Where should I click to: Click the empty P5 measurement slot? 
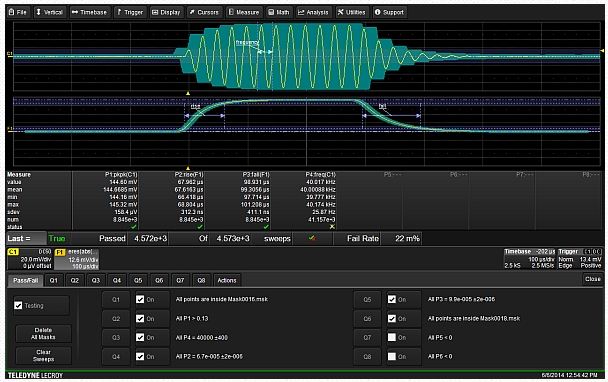(392, 175)
